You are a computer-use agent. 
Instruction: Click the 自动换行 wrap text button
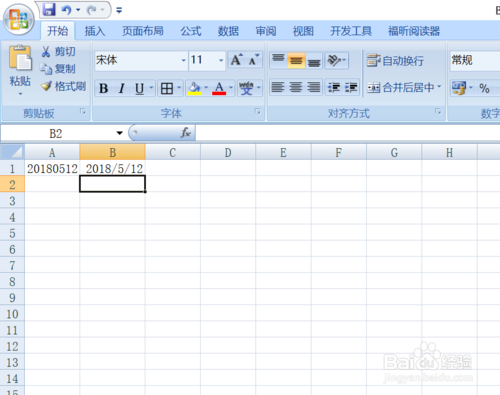coord(395,61)
